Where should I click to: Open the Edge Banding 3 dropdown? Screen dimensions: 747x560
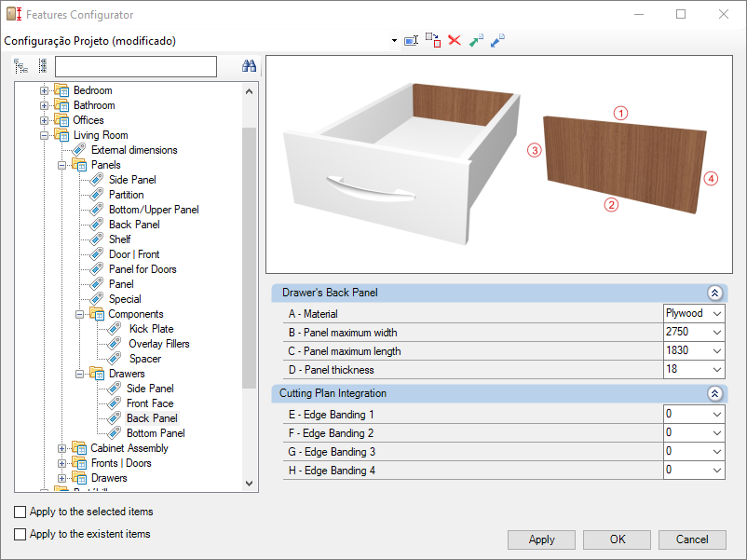click(x=717, y=452)
